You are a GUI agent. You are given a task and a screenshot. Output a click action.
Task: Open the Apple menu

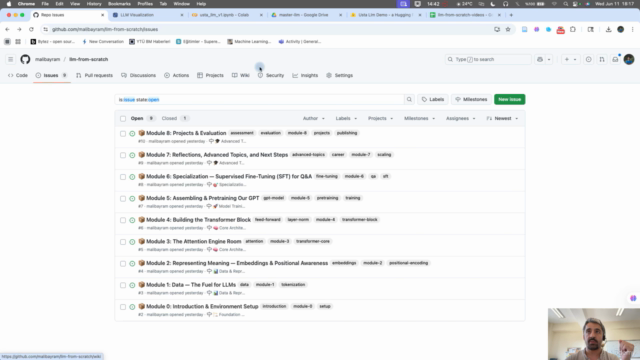click(9, 4)
